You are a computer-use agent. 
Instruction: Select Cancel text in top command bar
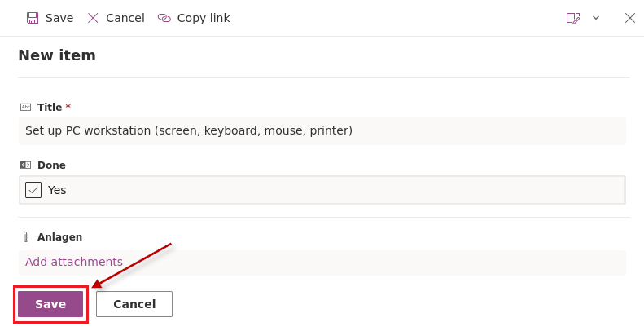(x=125, y=18)
